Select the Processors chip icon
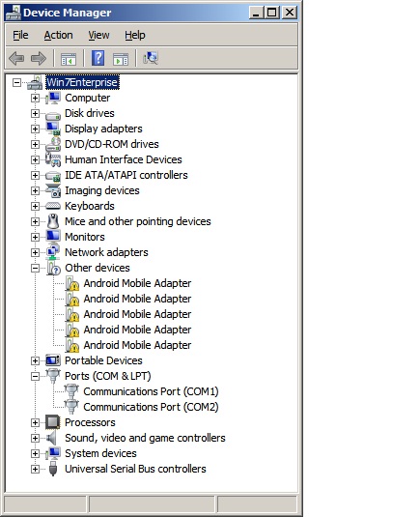This screenshot has width=420, height=517. click(x=53, y=422)
